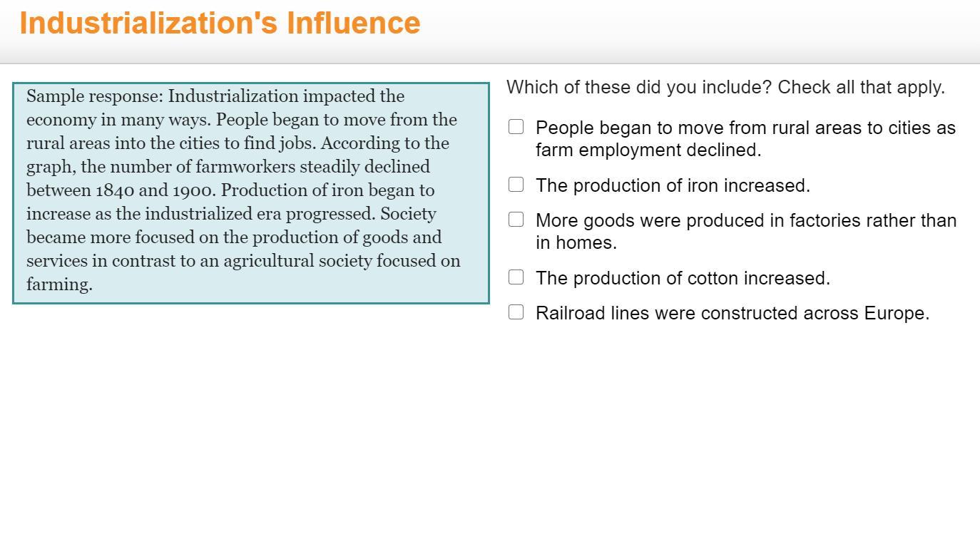Screen dimensions: 980x544
Task: Click 'Production of iron began to' sample line
Action: click(x=327, y=190)
